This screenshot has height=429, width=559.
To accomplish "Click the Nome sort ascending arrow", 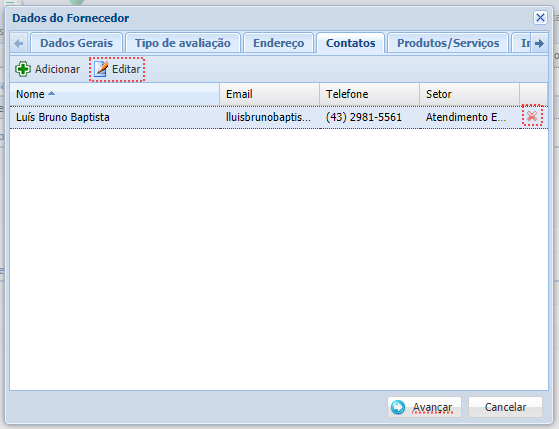I will pos(51,93).
